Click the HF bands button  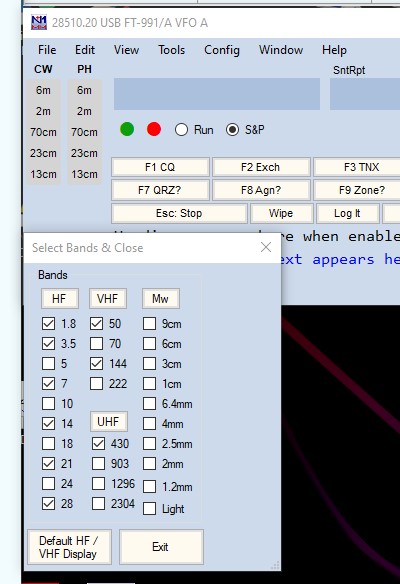click(60, 298)
